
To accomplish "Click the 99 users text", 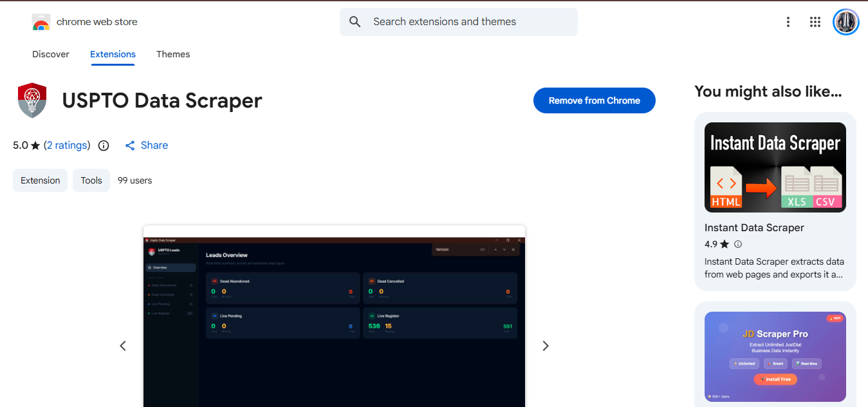I will pos(135,180).
